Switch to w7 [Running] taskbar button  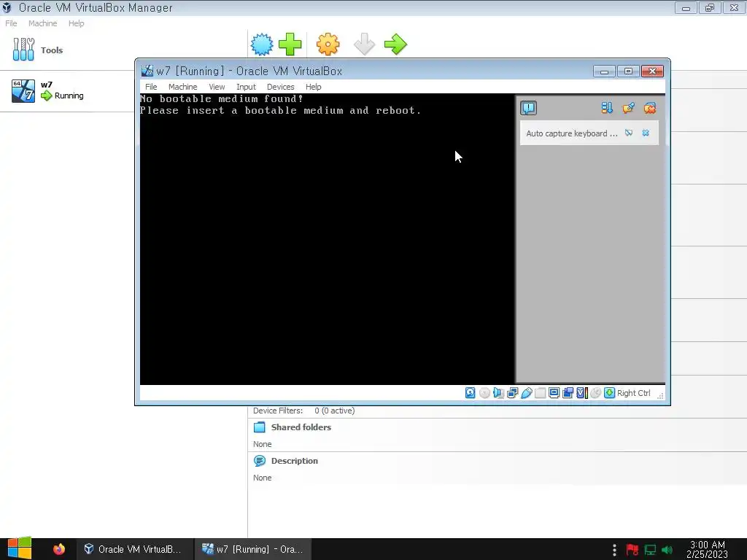pyautogui.click(x=253, y=549)
